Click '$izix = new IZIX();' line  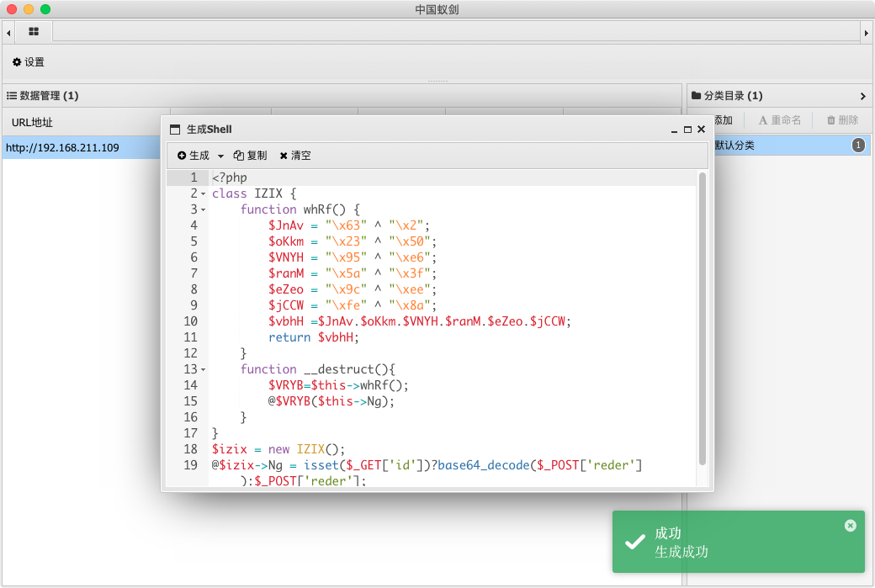tap(278, 449)
